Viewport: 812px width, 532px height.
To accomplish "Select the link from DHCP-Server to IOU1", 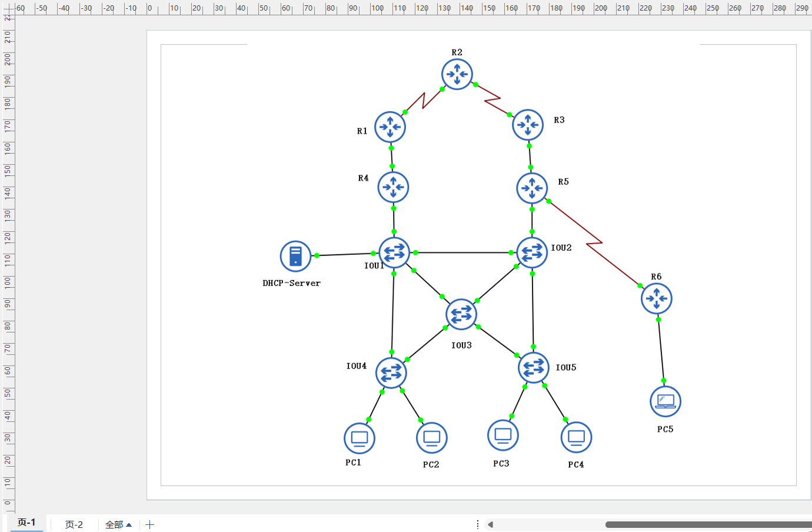I will tap(345, 254).
